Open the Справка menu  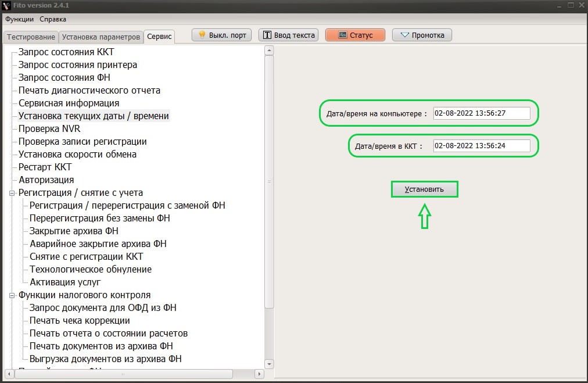click(53, 19)
